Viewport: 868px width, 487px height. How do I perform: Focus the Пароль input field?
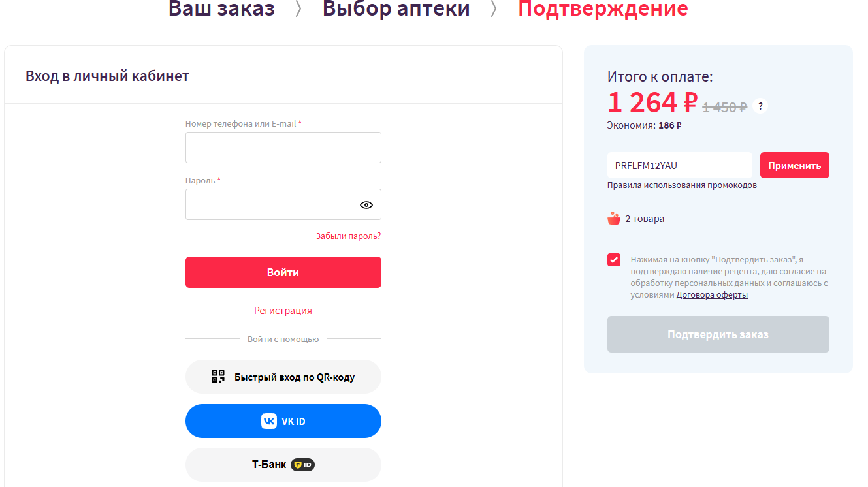(271, 205)
